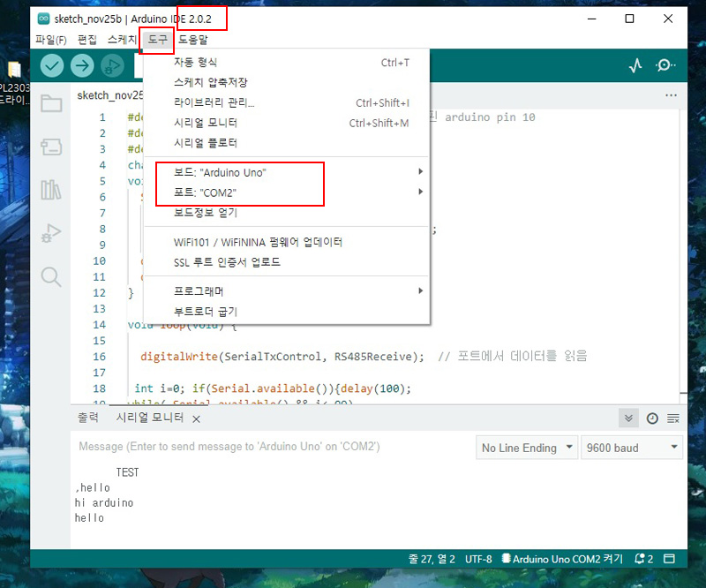Open the Boards Manager sidebar icon
Screen dimensions: 706x588
coord(51,147)
